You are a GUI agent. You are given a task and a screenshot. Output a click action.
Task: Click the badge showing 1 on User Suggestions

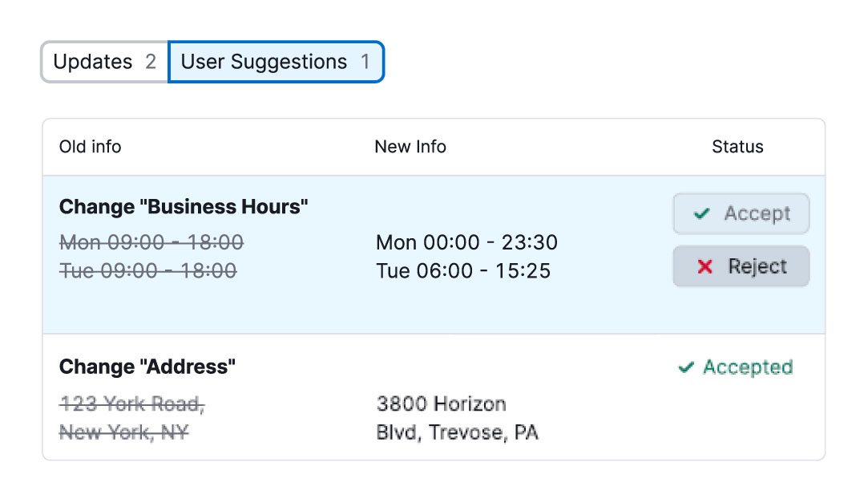pos(365,62)
